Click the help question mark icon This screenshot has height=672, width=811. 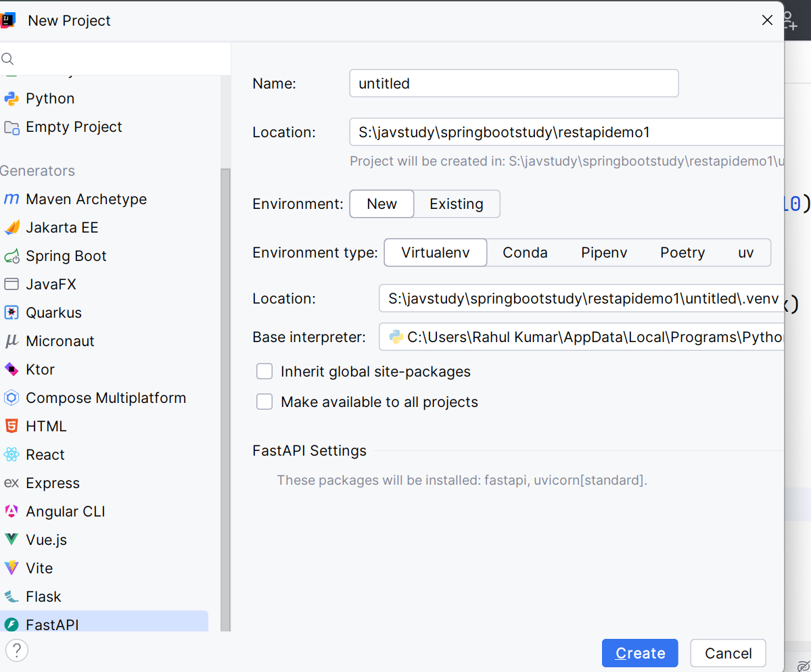(17, 650)
